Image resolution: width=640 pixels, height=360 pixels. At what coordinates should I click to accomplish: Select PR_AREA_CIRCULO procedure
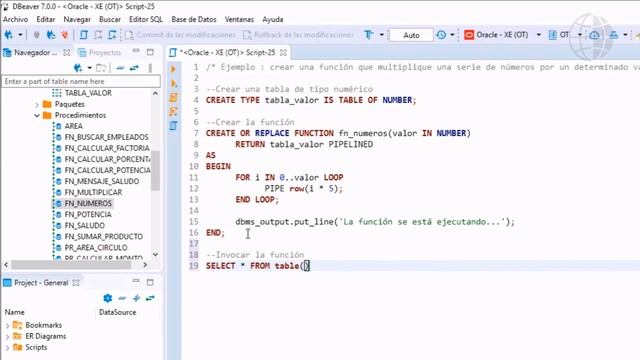click(x=96, y=247)
